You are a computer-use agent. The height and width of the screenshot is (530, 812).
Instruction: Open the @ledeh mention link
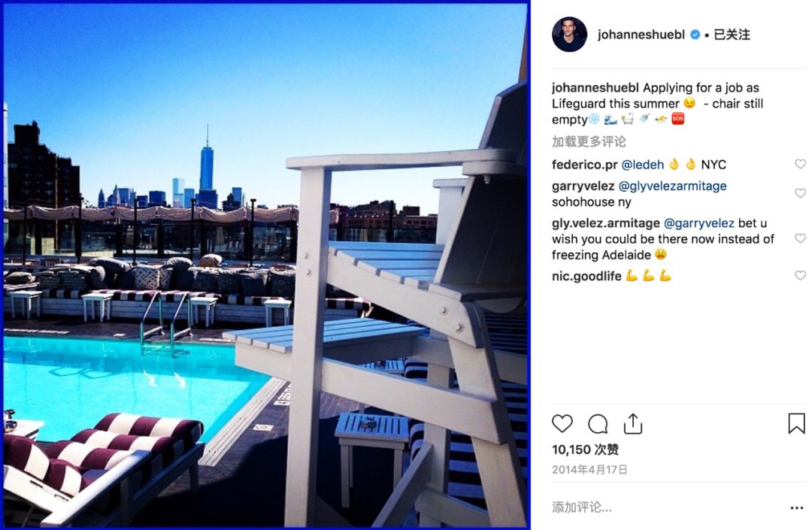click(x=642, y=165)
